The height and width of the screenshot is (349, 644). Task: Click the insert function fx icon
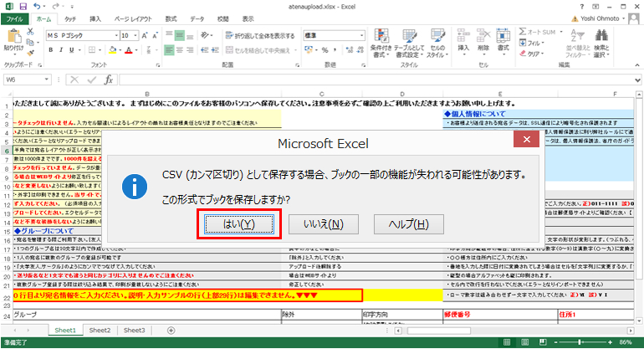[107, 80]
